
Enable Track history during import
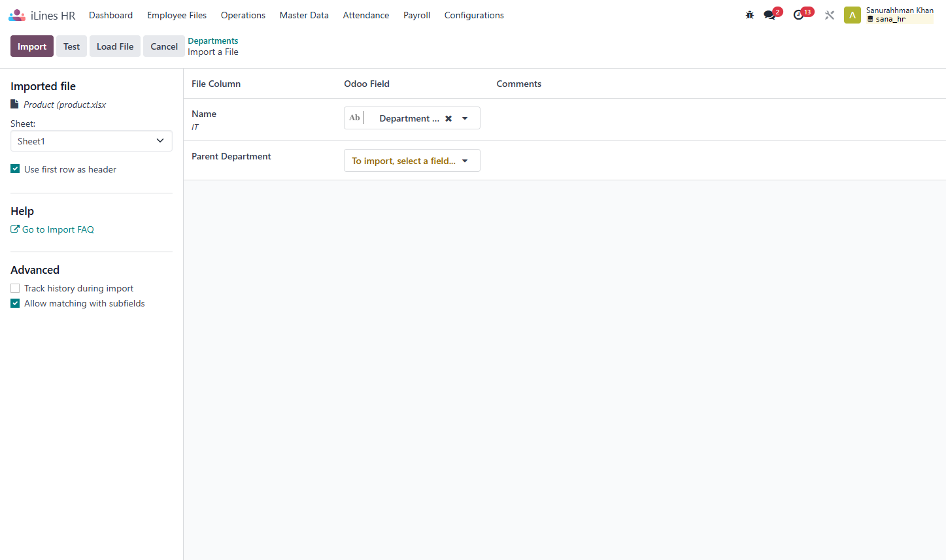(x=15, y=288)
